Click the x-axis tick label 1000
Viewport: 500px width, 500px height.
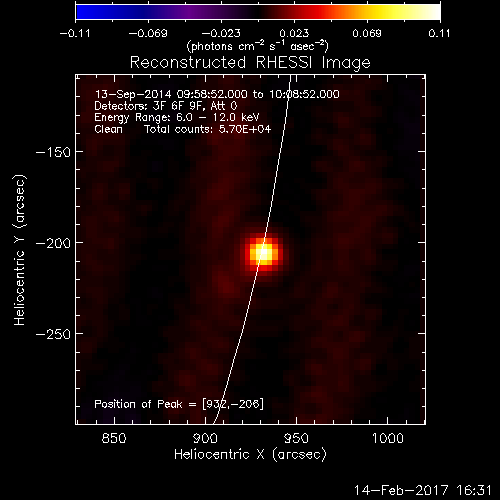pyautogui.click(x=387, y=438)
